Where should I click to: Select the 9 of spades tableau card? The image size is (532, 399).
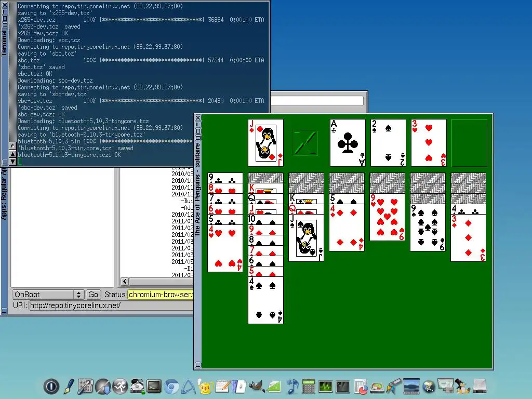(428, 228)
